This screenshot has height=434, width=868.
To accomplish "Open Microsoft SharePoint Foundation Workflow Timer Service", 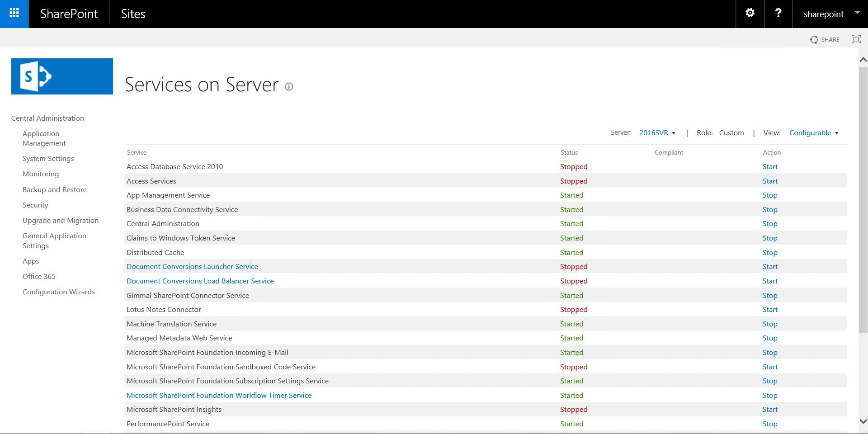I will tap(219, 395).
